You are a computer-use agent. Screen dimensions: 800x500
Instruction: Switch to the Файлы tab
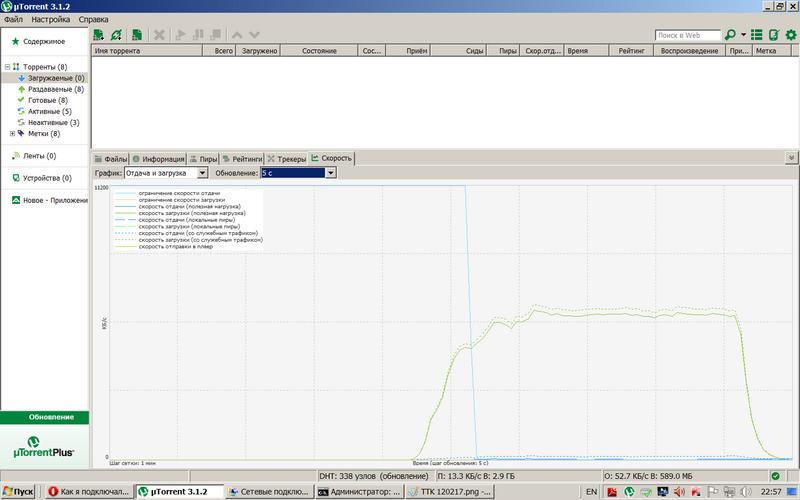pyautogui.click(x=111, y=159)
